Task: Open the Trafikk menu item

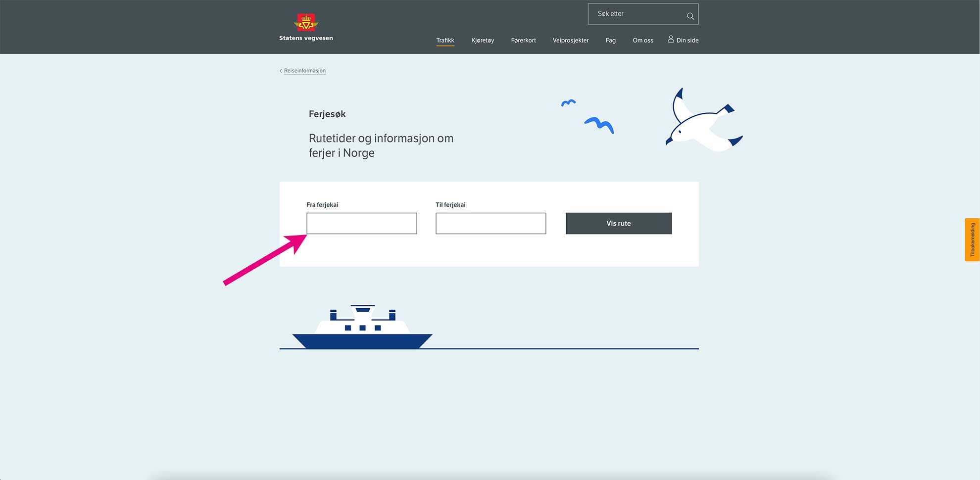Action: click(x=445, y=40)
